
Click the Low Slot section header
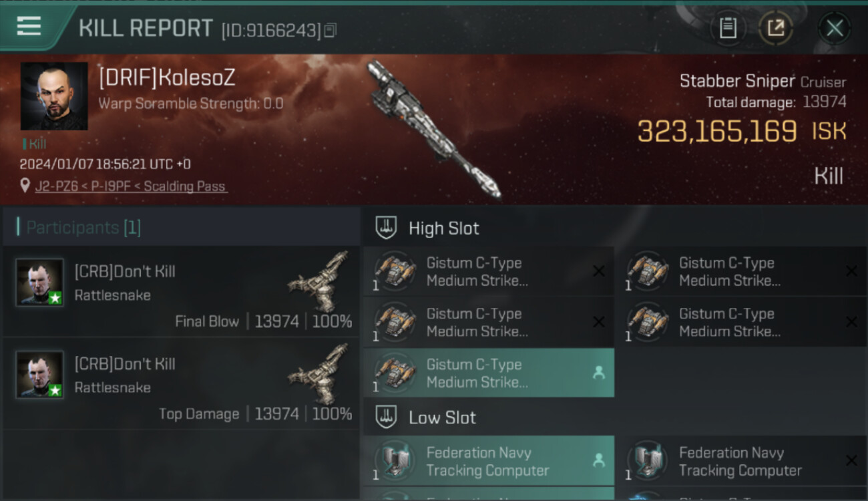(443, 418)
